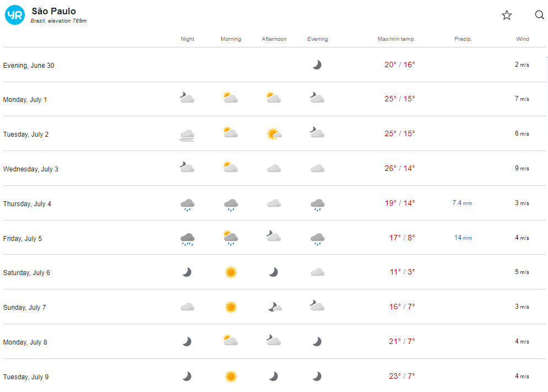Click Thursday's 7.4 mm precipitation value
The width and height of the screenshot is (548, 392).
tap(462, 203)
